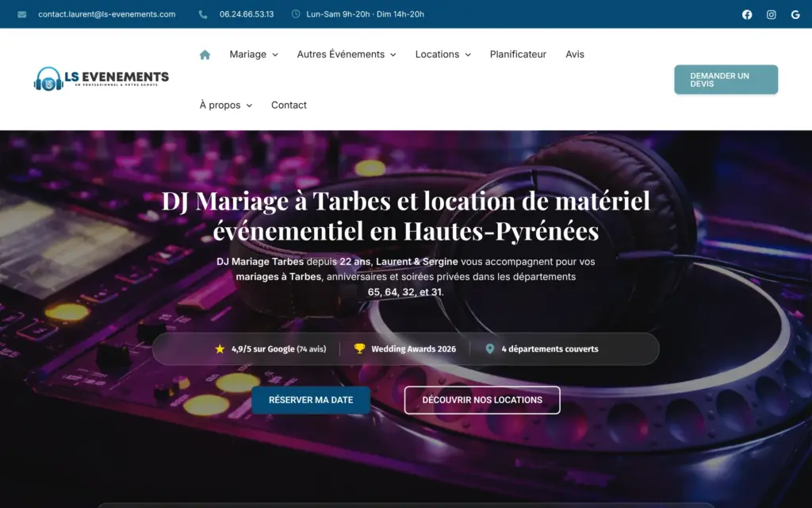Click the envelope email icon in top bar
This screenshot has width=812, height=508.
coord(21,14)
